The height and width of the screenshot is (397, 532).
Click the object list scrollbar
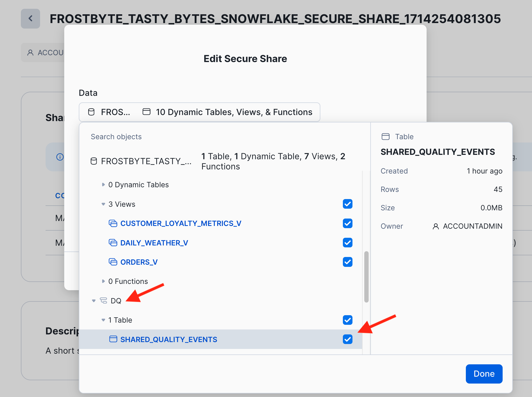366,276
